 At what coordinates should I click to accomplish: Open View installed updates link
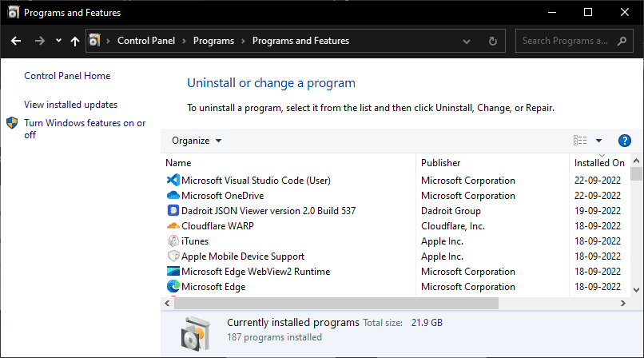point(70,105)
